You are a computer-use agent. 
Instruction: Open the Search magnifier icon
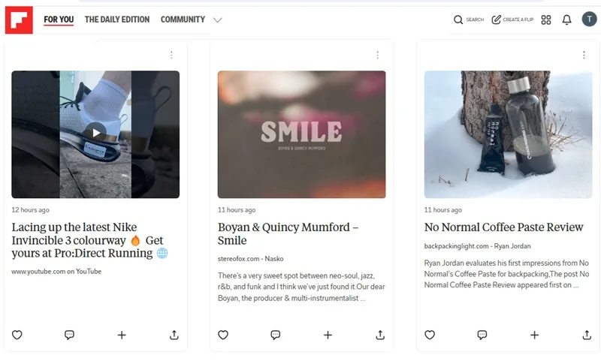[x=458, y=20]
